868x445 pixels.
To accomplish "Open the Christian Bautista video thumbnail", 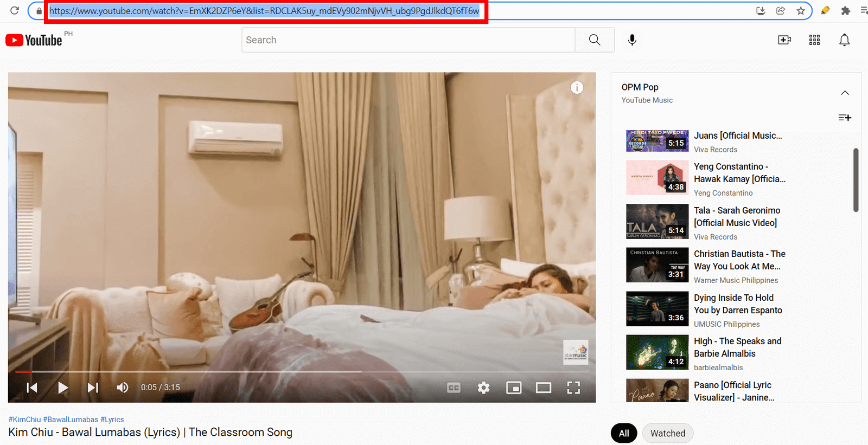I will coord(657,265).
